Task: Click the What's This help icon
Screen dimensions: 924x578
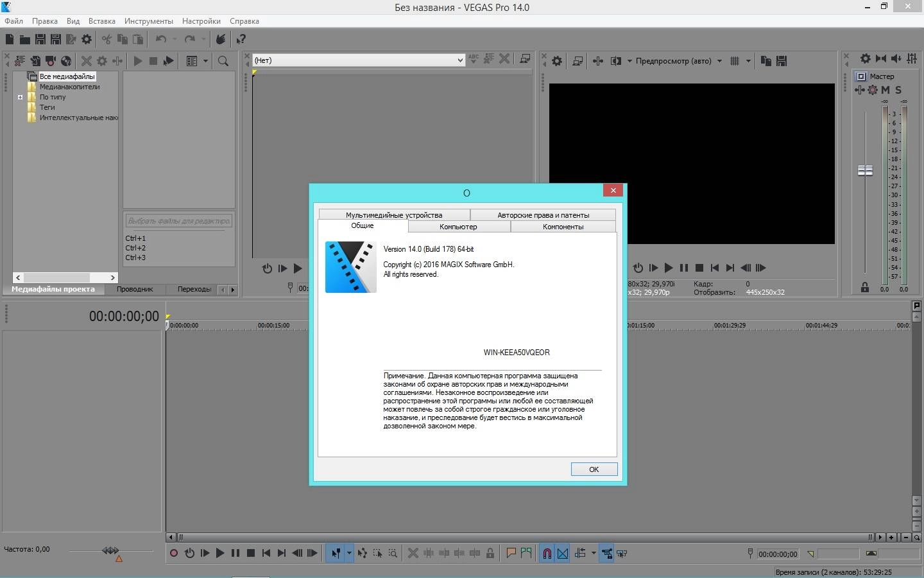Action: (241, 39)
